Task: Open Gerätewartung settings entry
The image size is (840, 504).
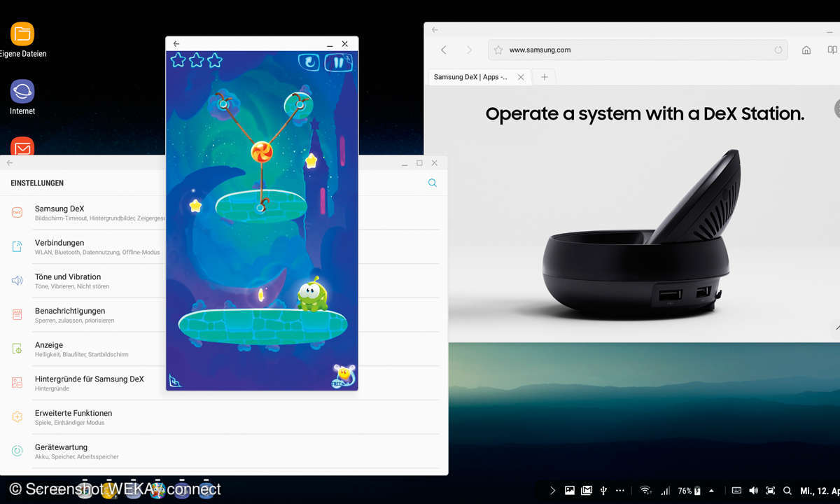Action: 220,451
